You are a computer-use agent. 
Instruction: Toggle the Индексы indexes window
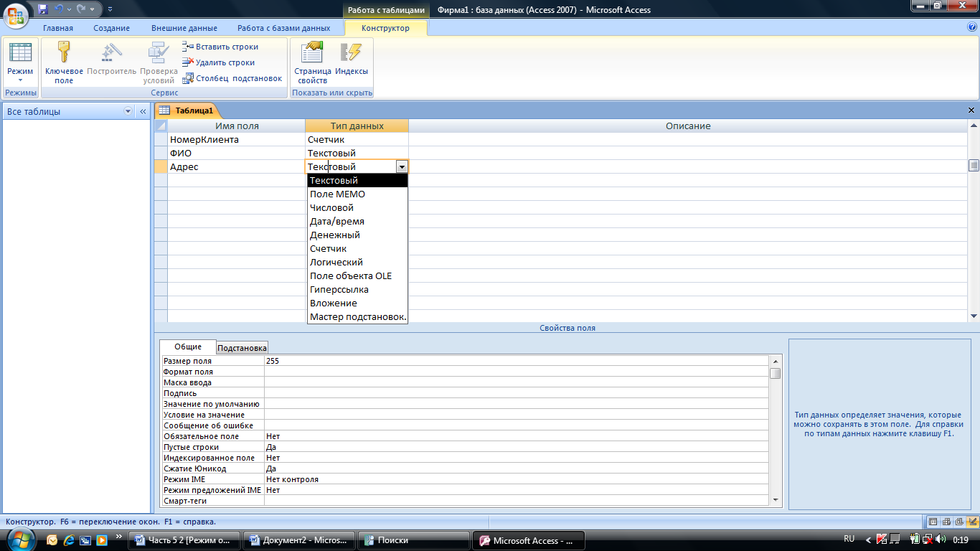coord(352,58)
